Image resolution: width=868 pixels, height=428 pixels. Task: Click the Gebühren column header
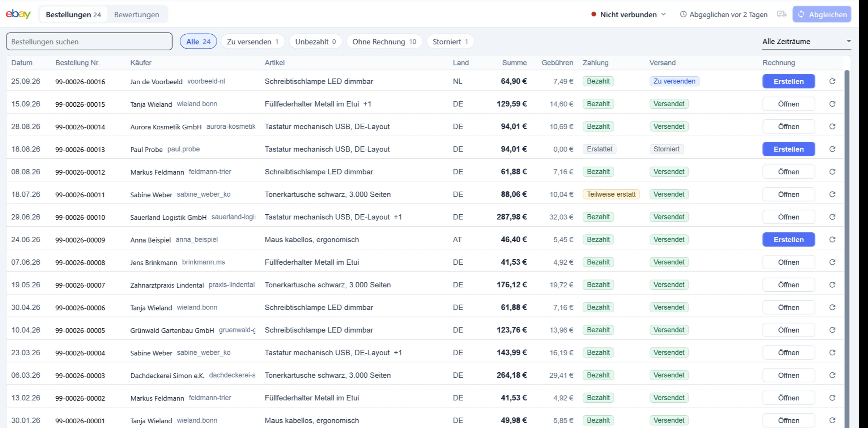[x=557, y=63]
